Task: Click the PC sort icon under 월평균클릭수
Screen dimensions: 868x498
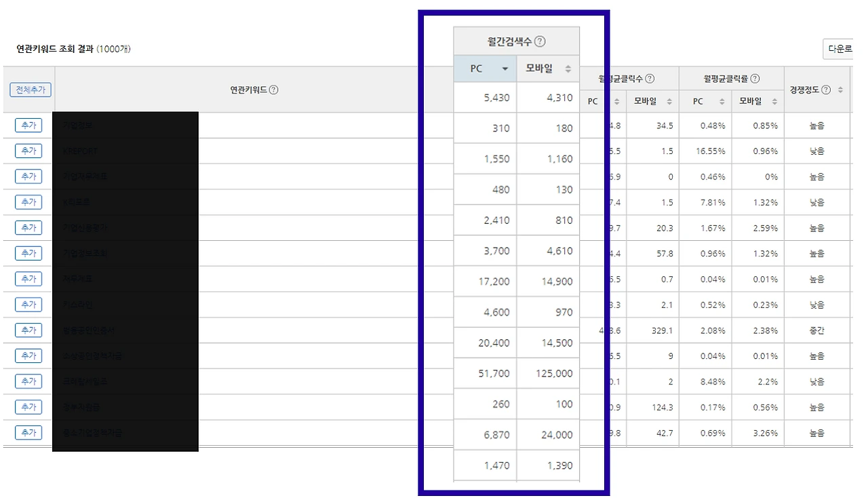Action: [x=616, y=101]
